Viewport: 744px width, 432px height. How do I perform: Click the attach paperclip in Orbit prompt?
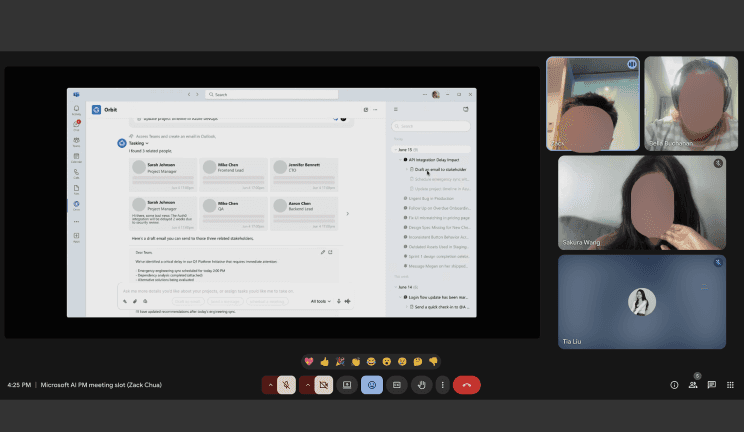coord(135,301)
